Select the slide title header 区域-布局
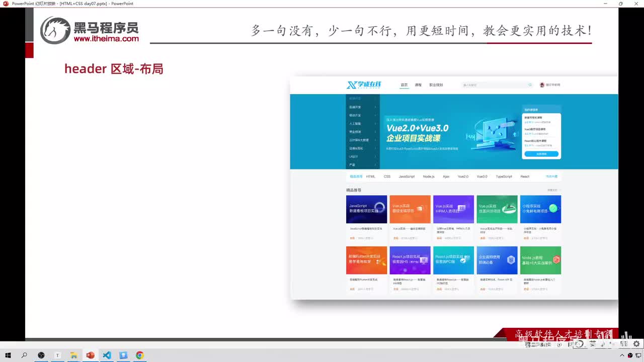 [114, 69]
